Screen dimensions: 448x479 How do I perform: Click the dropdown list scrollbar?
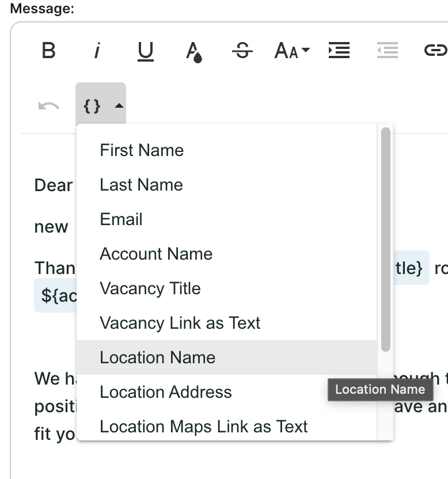coord(386,239)
